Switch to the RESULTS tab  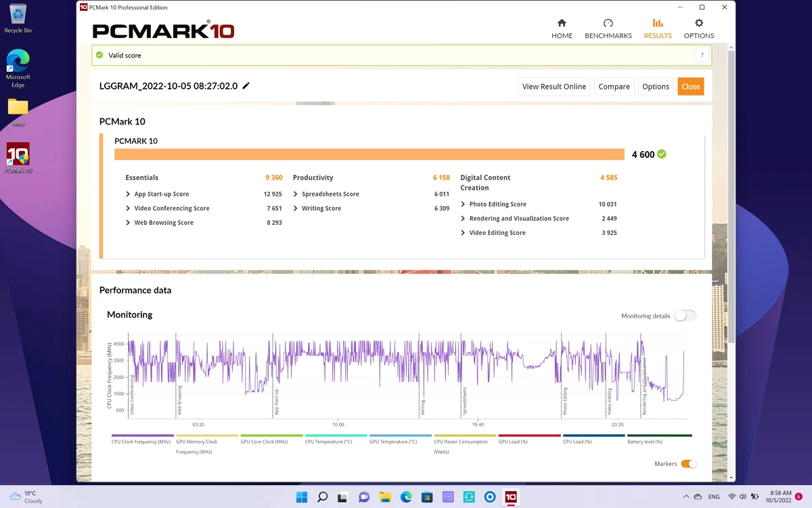tap(658, 28)
